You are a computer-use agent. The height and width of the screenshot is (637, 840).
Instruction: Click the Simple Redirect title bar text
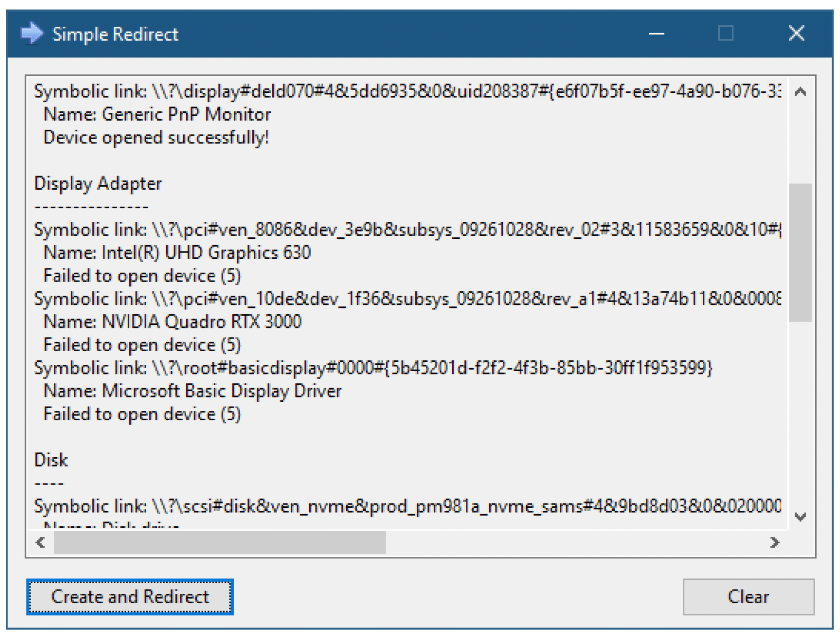tap(116, 34)
